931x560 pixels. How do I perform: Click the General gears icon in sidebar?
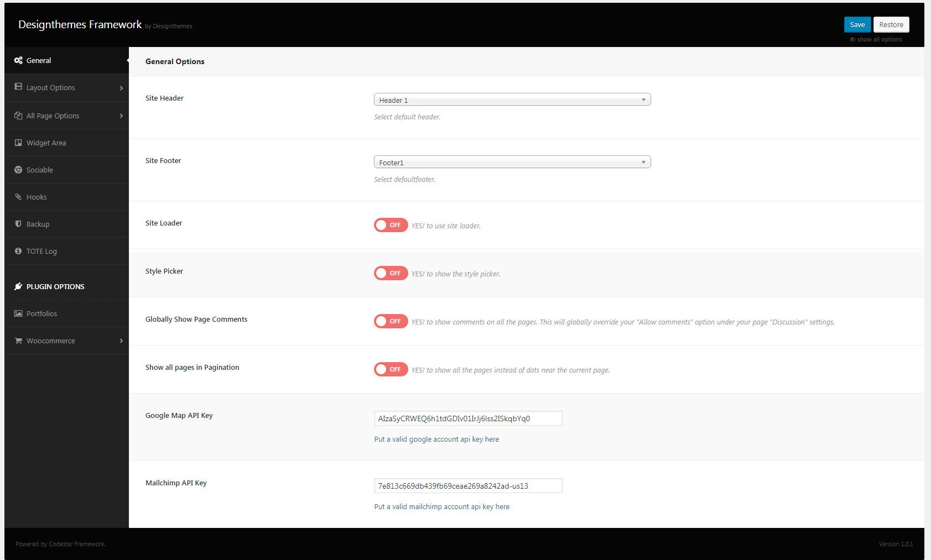pos(18,60)
